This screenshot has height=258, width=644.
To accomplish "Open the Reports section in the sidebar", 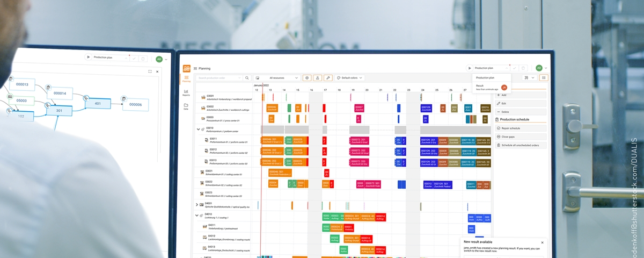I will click(186, 92).
